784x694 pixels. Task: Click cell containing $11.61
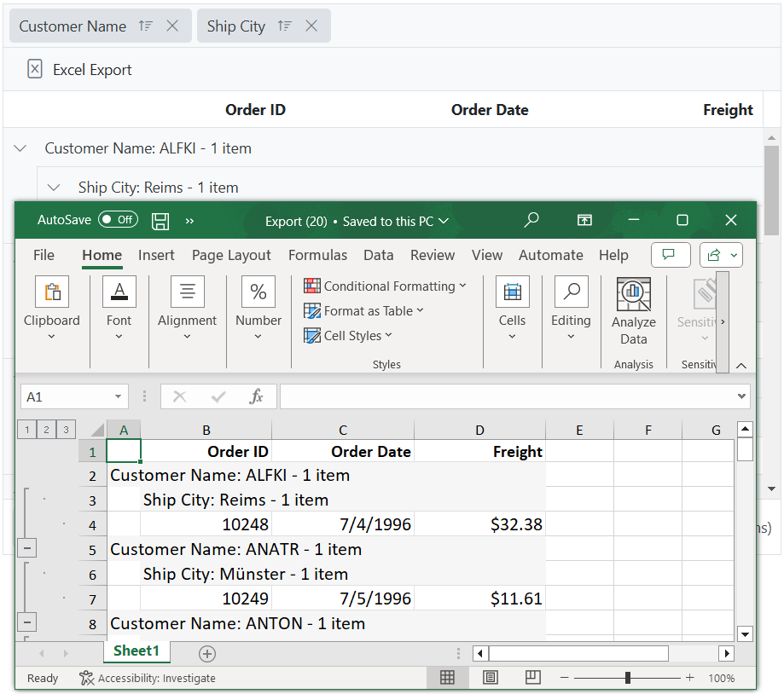479,598
